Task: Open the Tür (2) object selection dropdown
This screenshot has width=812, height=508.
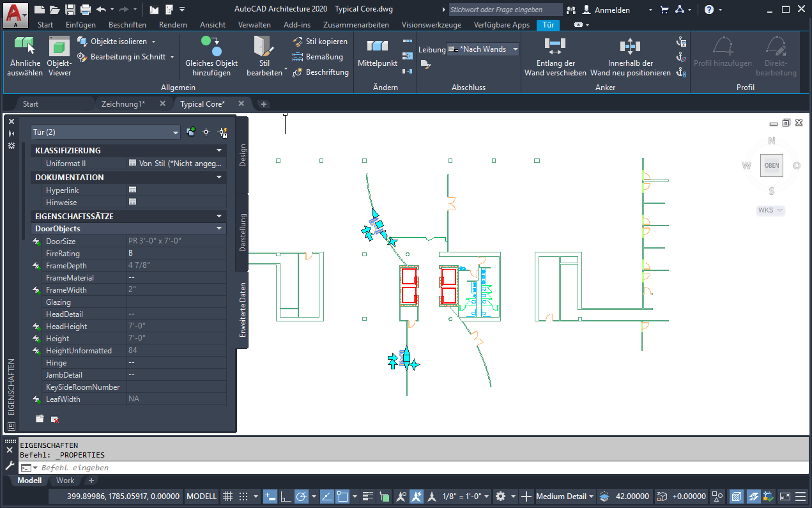Action: (x=106, y=132)
